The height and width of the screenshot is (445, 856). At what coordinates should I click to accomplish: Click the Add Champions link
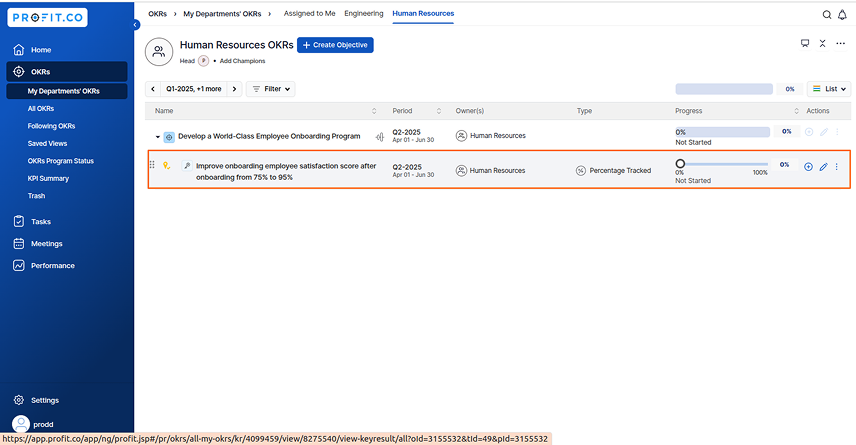pyautogui.click(x=242, y=61)
